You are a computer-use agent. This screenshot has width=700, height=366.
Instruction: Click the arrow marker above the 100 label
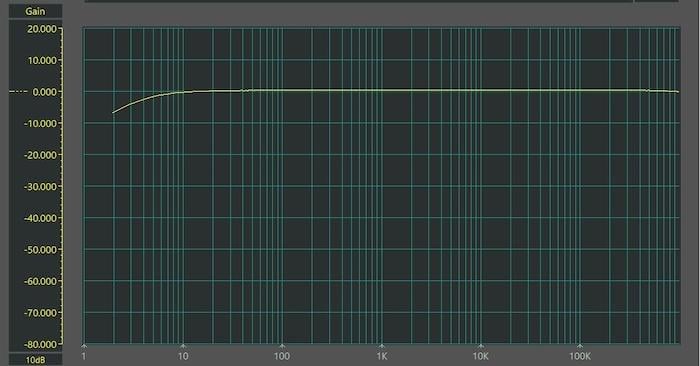[x=282, y=345]
